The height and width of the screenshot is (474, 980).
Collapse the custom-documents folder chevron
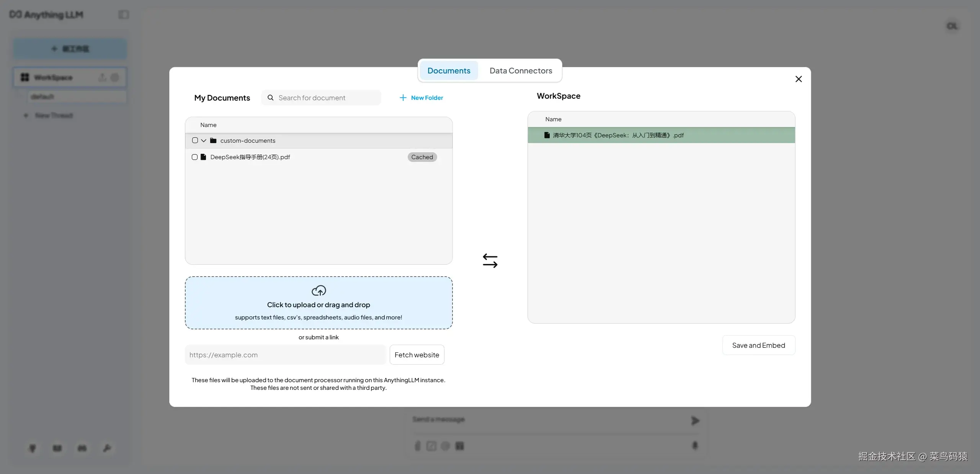204,140
